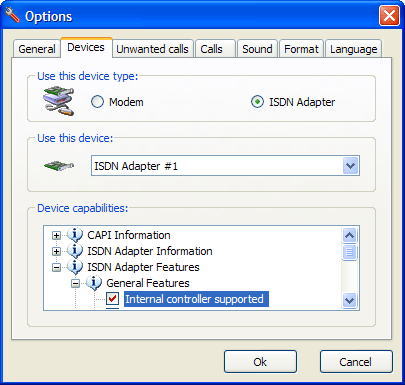Click the capabilities list scrollbar thumb
The height and width of the screenshot is (385, 405).
coord(350,252)
